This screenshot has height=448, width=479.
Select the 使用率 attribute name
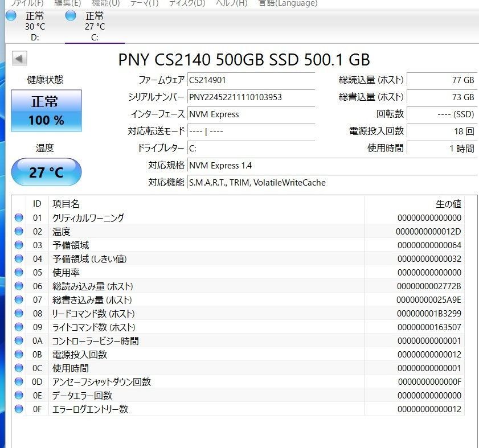pos(66,273)
